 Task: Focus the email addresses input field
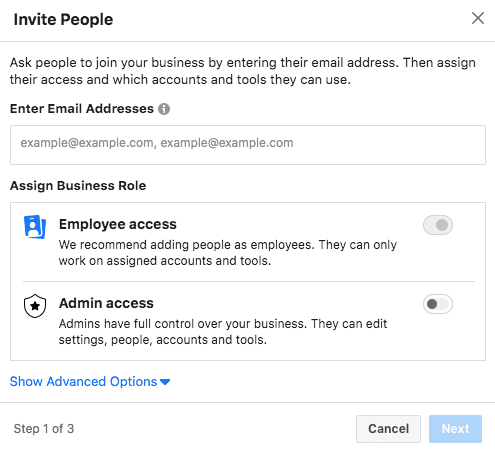pos(248,145)
